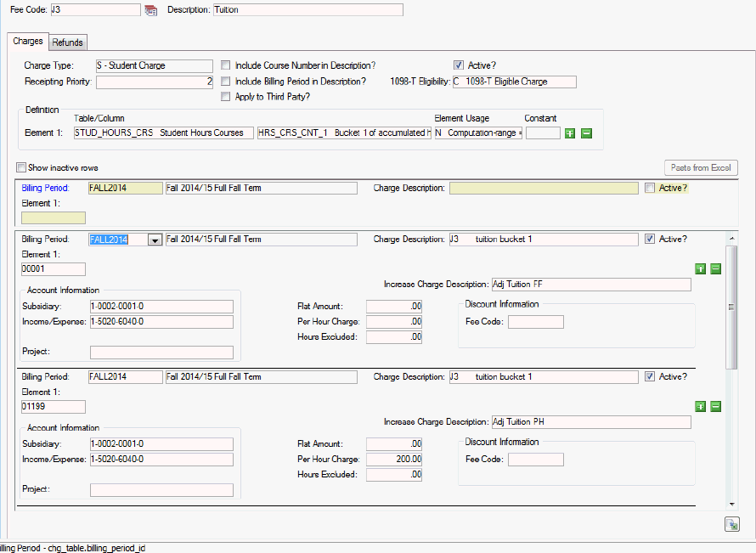756x553 pixels.
Task: Click the Receipting Priority field
Action: pos(154,82)
